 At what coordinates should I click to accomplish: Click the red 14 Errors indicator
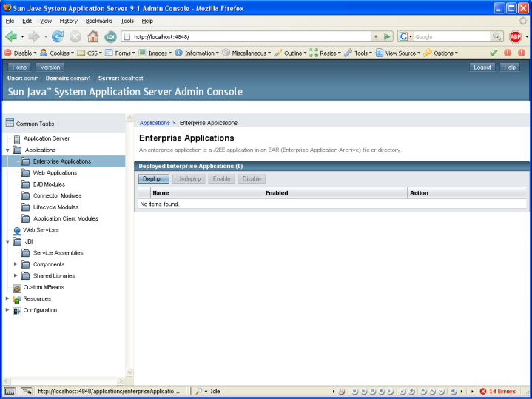point(498,391)
